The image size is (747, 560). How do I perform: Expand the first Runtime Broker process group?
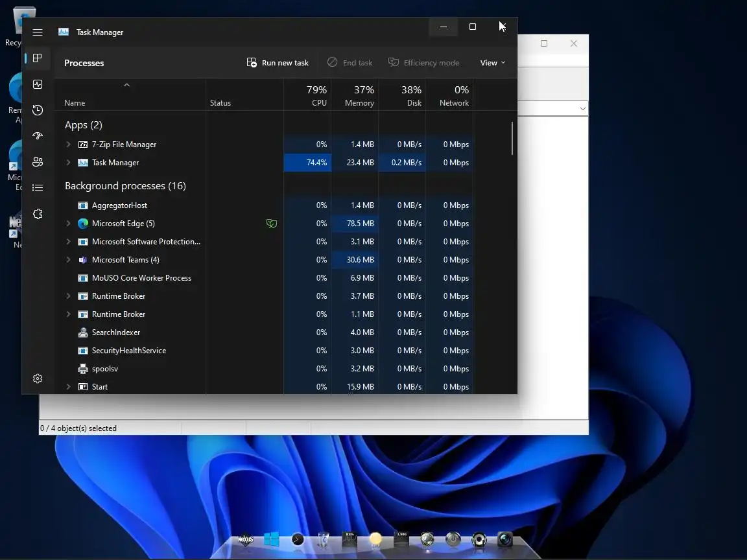[68, 296]
